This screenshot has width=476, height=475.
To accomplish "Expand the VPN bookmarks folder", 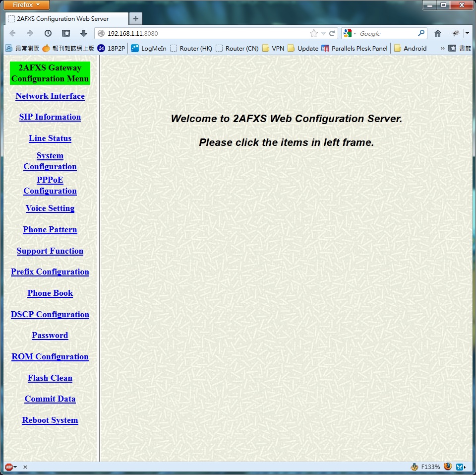I will pos(273,48).
